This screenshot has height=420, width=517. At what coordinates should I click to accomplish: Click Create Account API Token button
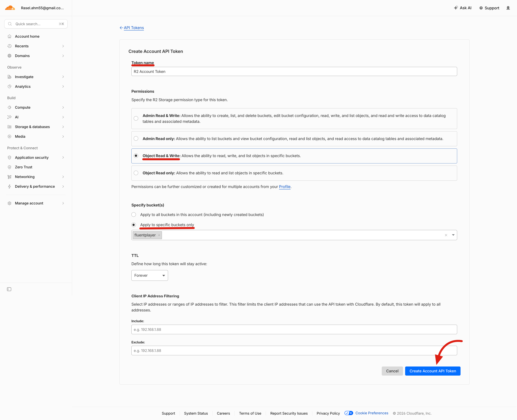point(433,371)
